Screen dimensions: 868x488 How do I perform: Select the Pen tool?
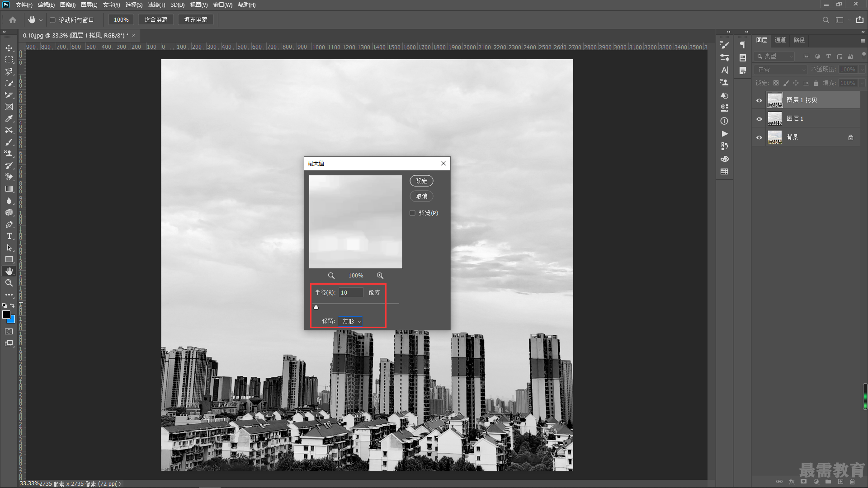[x=9, y=224]
